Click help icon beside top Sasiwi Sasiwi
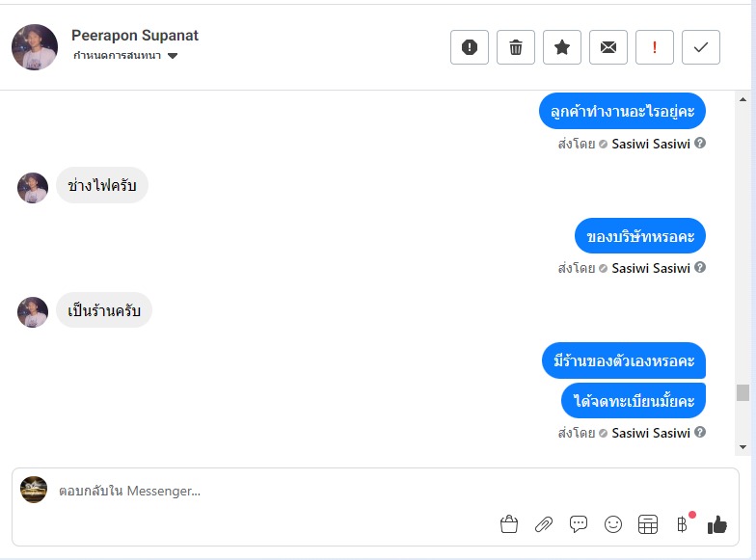The height and width of the screenshot is (560, 756). 700,144
